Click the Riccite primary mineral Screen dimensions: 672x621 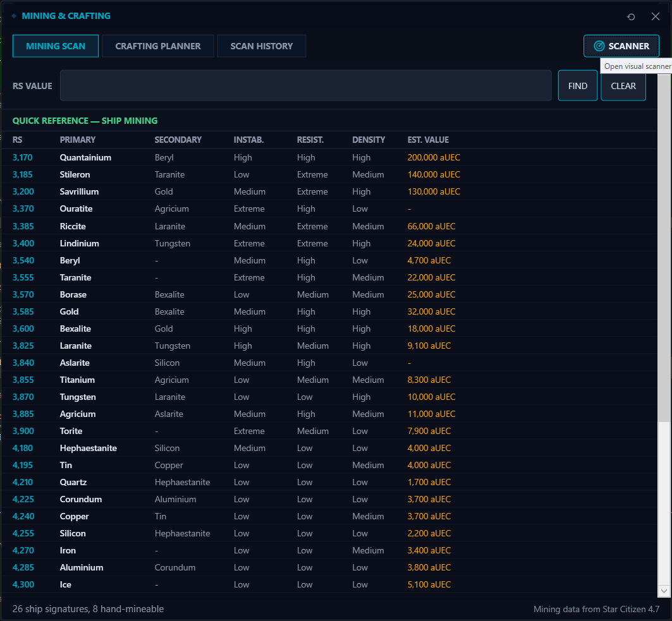click(73, 226)
